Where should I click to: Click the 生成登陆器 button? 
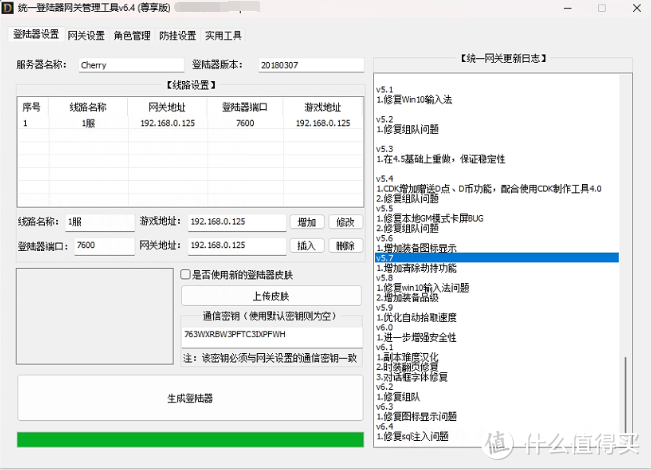190,398
